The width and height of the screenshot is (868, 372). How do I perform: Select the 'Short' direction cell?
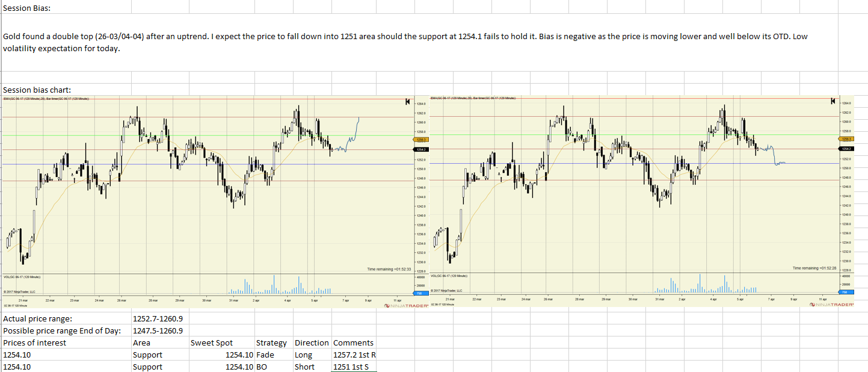[312, 367]
